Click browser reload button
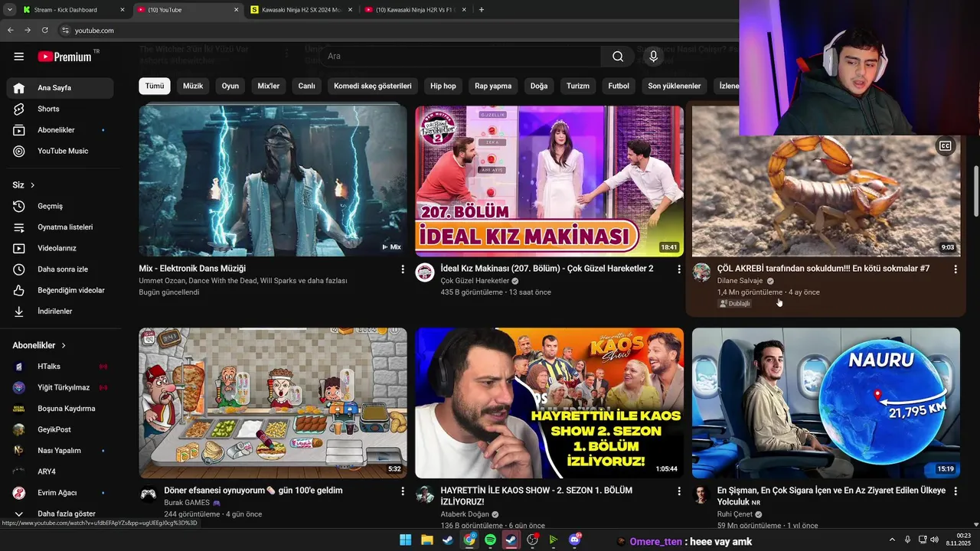 44,30
